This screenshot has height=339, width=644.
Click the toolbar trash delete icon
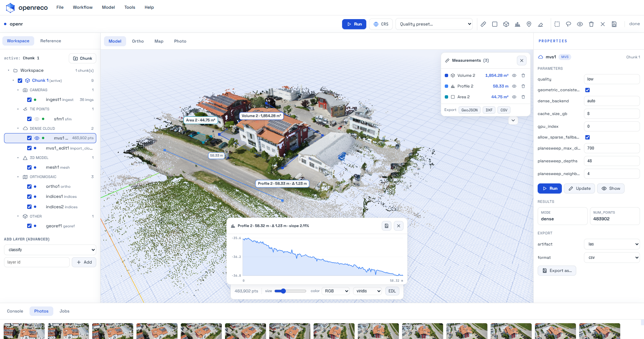(x=591, y=24)
